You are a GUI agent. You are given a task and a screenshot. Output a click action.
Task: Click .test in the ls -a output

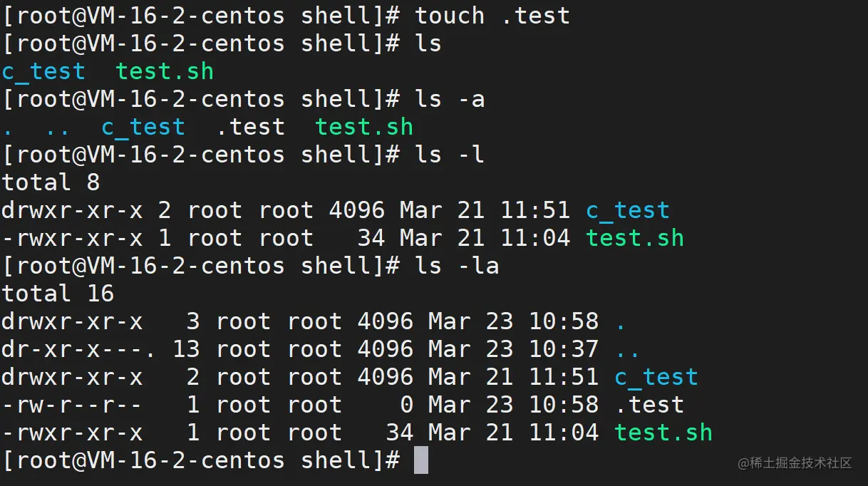[x=250, y=127]
